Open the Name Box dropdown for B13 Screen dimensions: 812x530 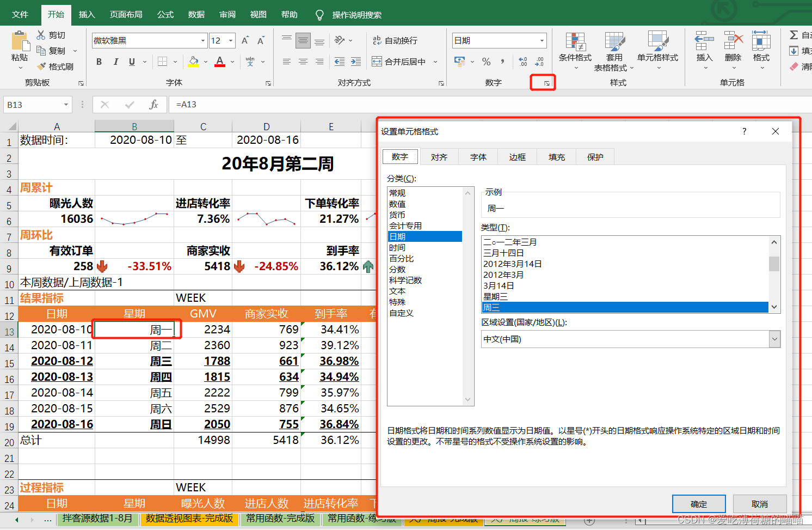(x=66, y=105)
